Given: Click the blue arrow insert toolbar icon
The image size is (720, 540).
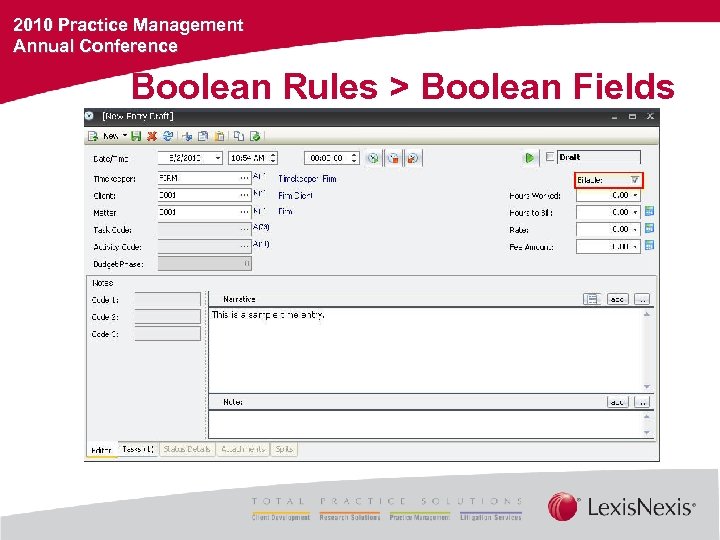Looking at the screenshot, I should click(187, 136).
